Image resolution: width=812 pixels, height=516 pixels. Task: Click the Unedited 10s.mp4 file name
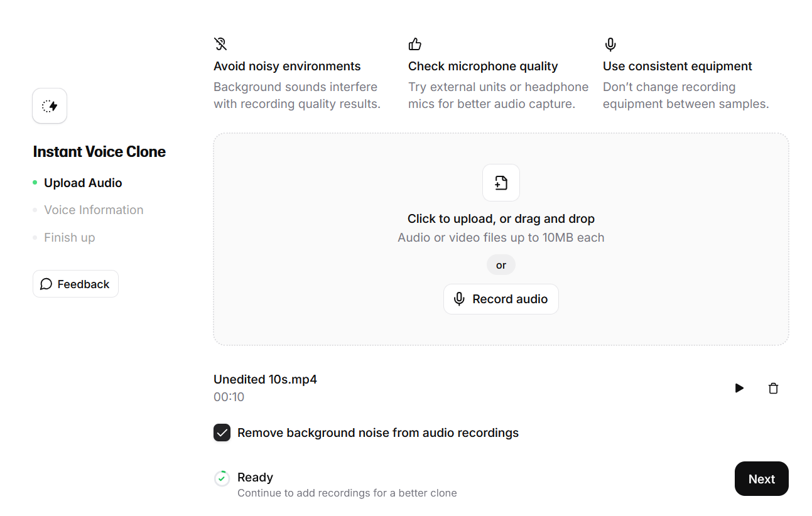tap(265, 379)
